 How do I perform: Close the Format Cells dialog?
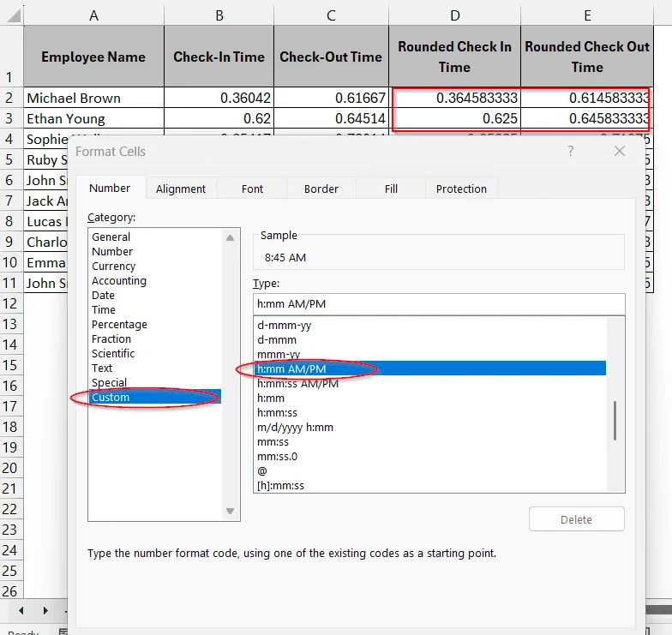click(619, 151)
